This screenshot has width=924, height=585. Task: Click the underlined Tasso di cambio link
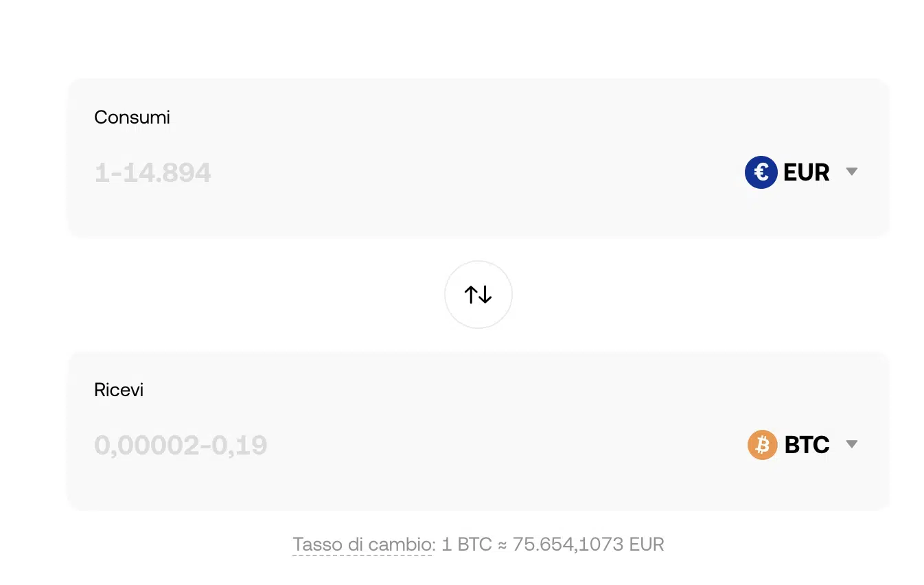coord(362,545)
